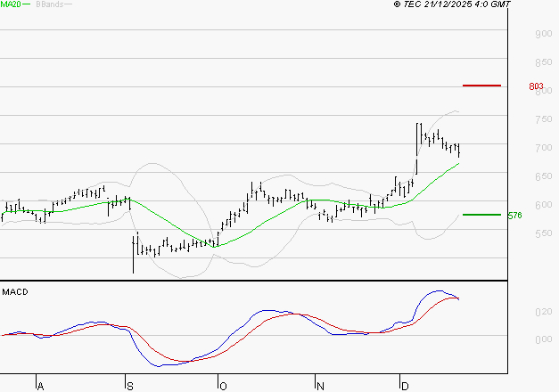Click the MACD 020 axis label

[x=544, y=312]
